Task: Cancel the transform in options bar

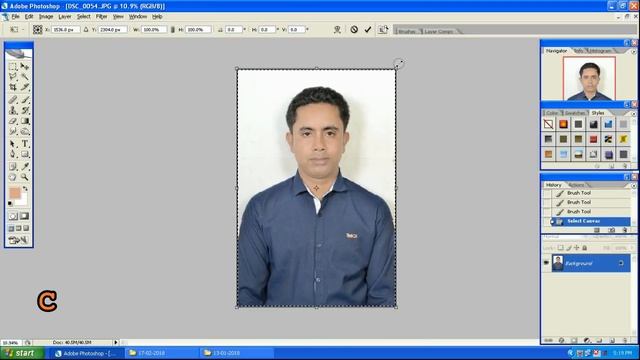Action: (354, 29)
